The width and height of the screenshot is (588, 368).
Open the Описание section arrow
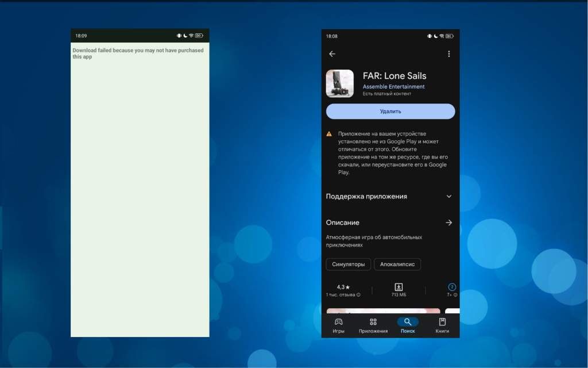point(448,223)
